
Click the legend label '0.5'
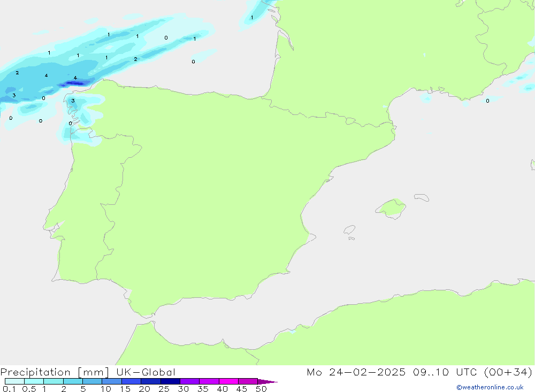[x=29, y=389]
